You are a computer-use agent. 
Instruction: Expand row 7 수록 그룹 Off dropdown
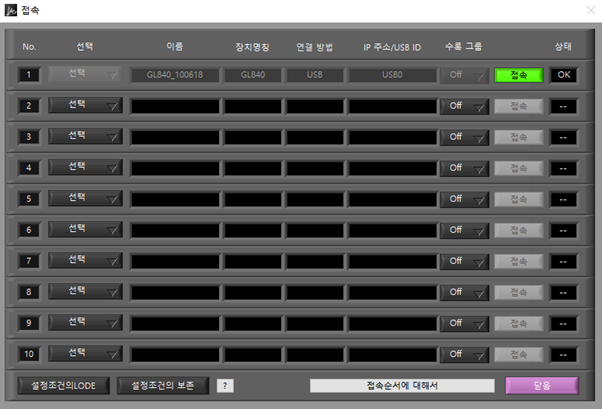pyautogui.click(x=464, y=262)
